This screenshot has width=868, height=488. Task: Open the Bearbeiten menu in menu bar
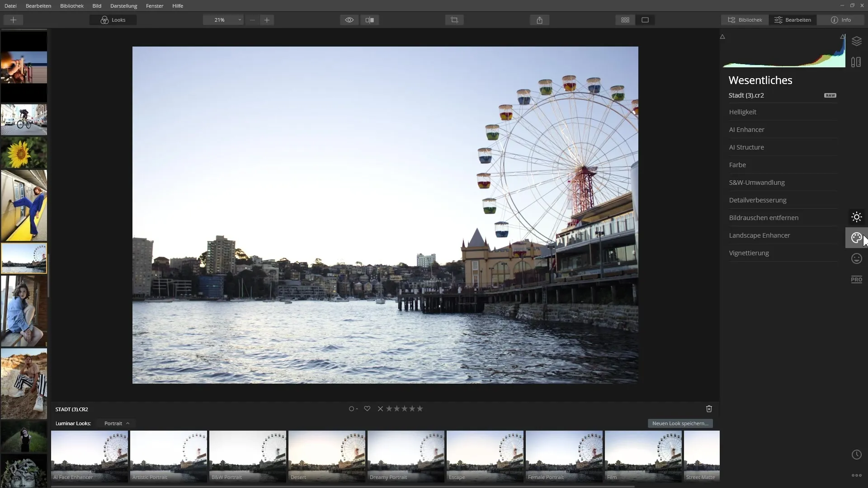tap(38, 6)
